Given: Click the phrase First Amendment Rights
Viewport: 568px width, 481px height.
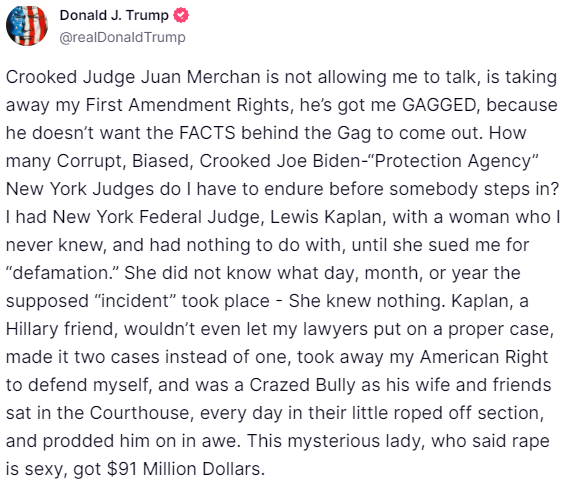Looking at the screenshot, I should (x=187, y=105).
